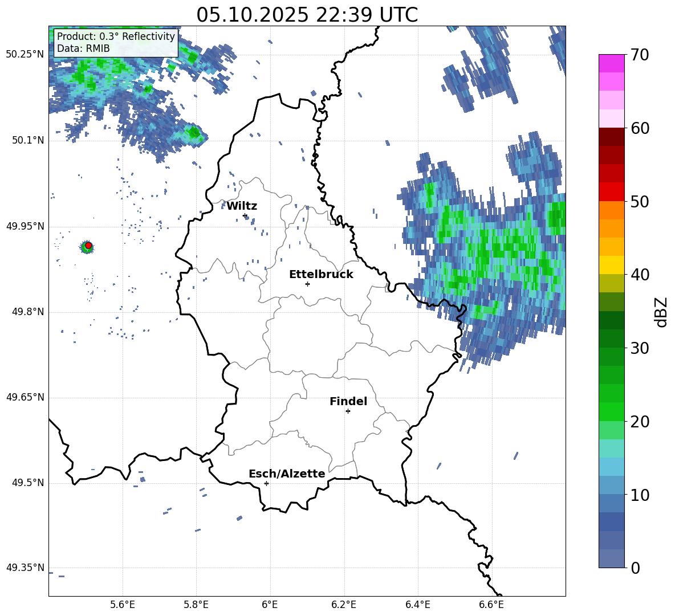675x616 pixels.
Task: Click the 50.1°N latitude label
Action: click(x=27, y=141)
